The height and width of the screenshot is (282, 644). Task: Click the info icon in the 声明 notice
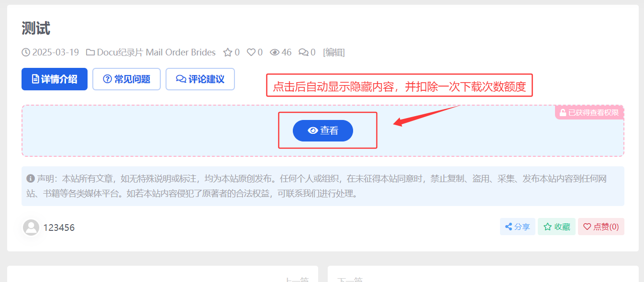coord(31,179)
